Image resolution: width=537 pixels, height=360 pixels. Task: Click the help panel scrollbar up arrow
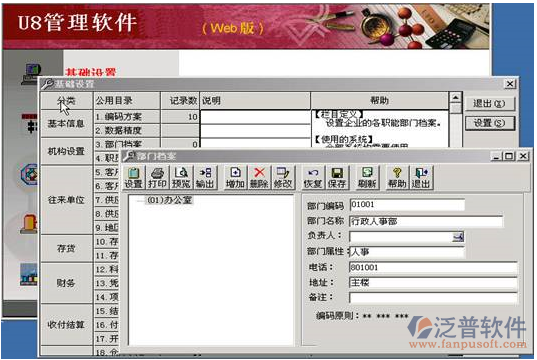click(455, 98)
